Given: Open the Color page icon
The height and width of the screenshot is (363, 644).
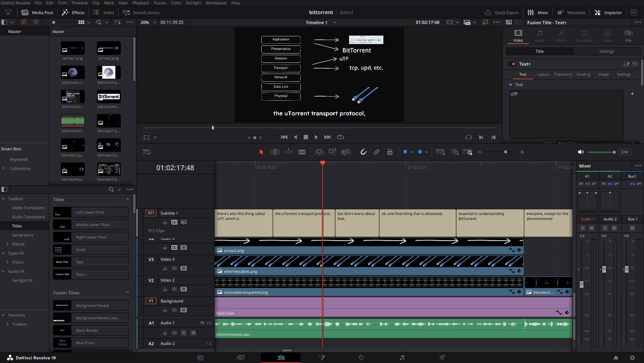Looking at the screenshot, I should point(362,357).
